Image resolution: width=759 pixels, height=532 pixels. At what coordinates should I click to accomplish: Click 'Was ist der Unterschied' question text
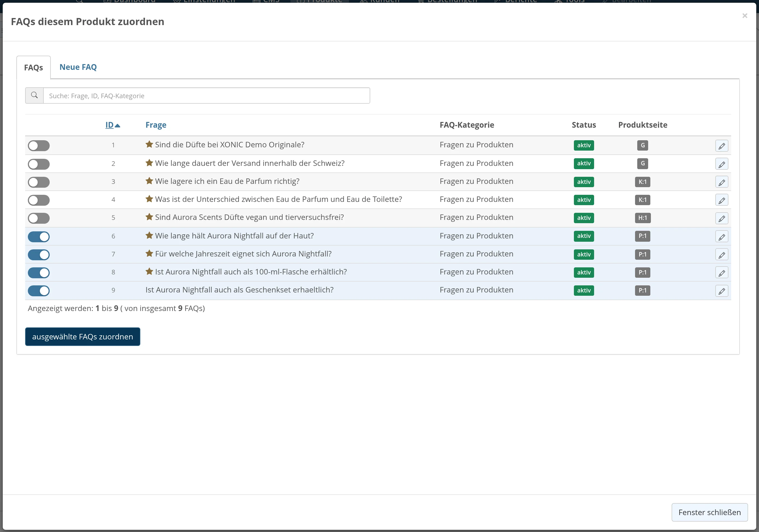point(278,199)
